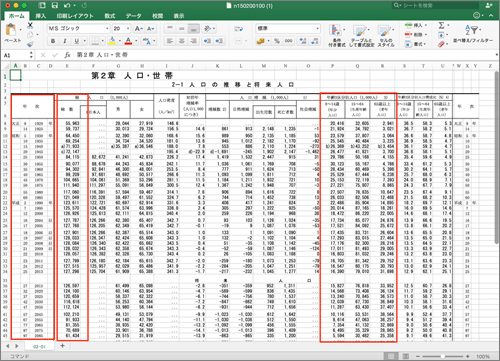This screenshot has width=500, height=361.
Task: Click the Format Painter brush icon
Action: (30, 44)
